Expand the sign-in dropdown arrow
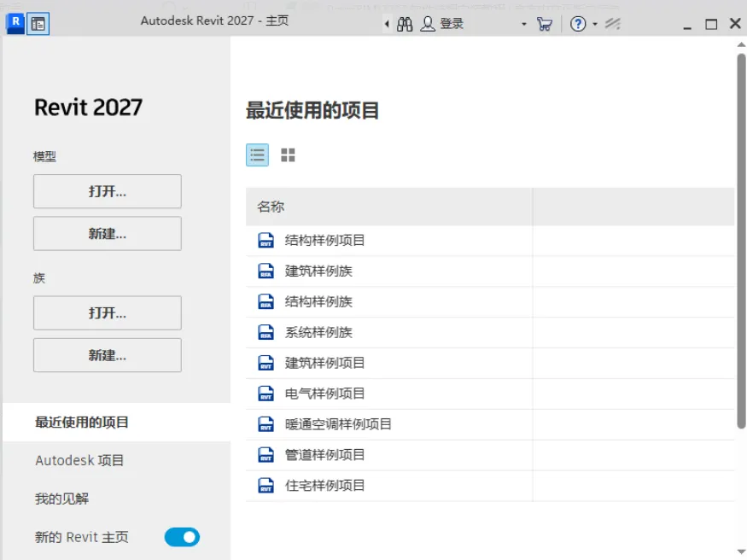 (x=523, y=24)
